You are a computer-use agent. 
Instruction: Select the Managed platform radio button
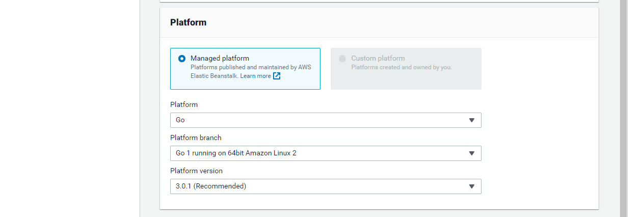pyautogui.click(x=182, y=59)
